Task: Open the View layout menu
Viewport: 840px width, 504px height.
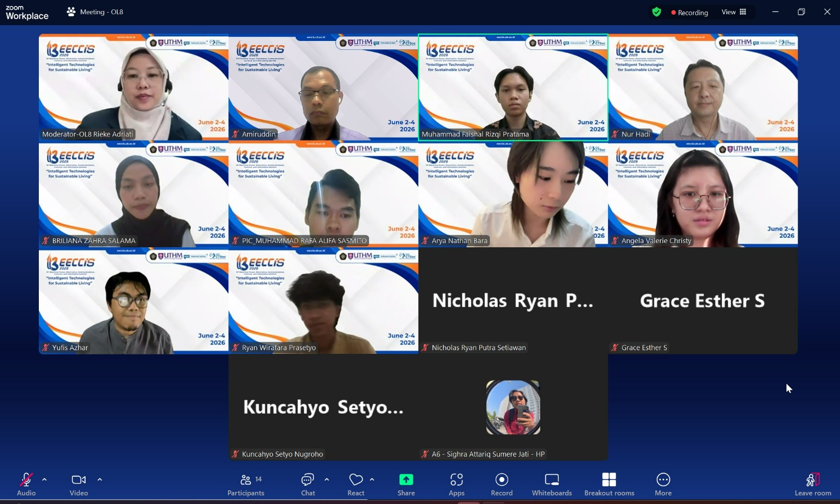Action: pos(734,12)
